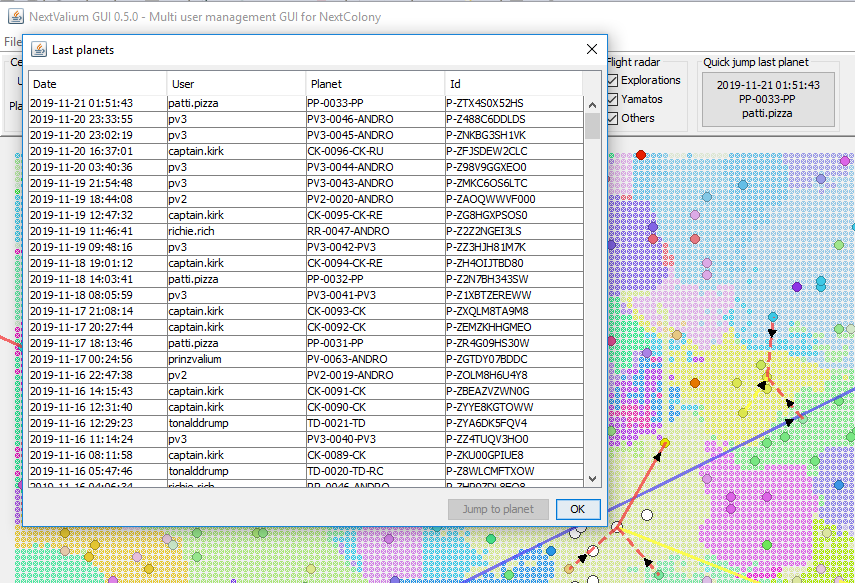Select planet PV3-0043-ANDRO cell
Image resolution: width=855 pixels, height=583 pixels.
(x=375, y=183)
